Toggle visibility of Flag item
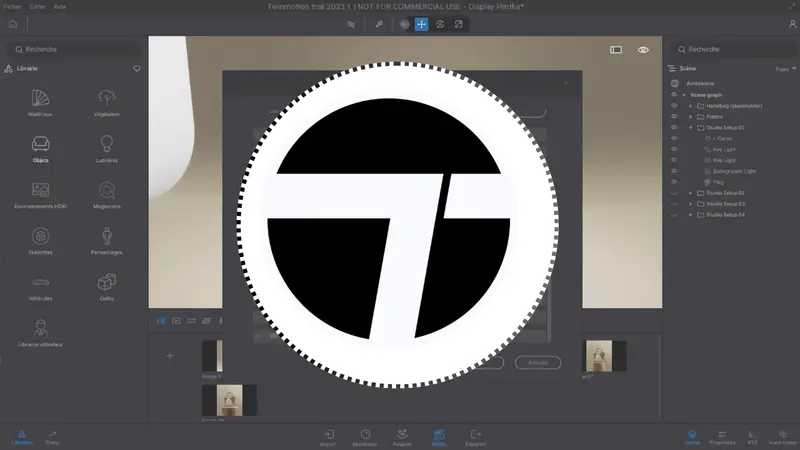This screenshot has width=800, height=450. pos(674,182)
